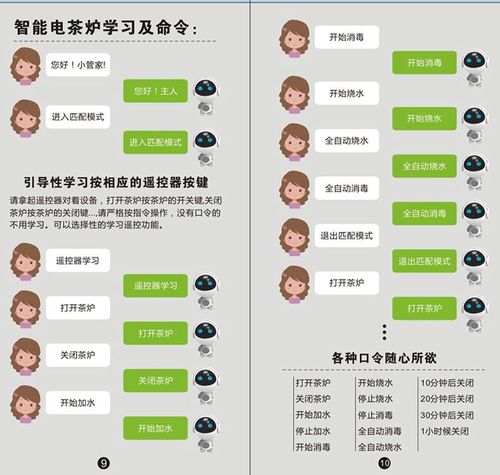Select '停止加水' in the command list
Screen dimensions: 500x475
pos(313,431)
